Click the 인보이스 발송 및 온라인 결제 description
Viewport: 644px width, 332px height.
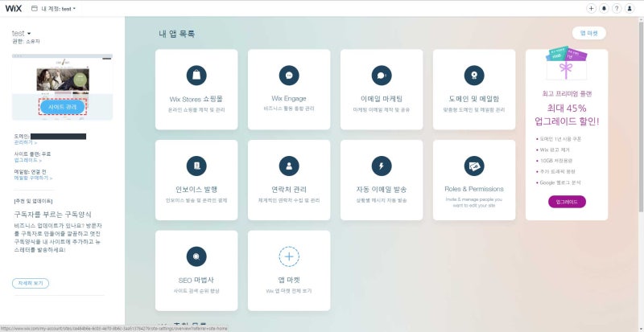click(196, 201)
